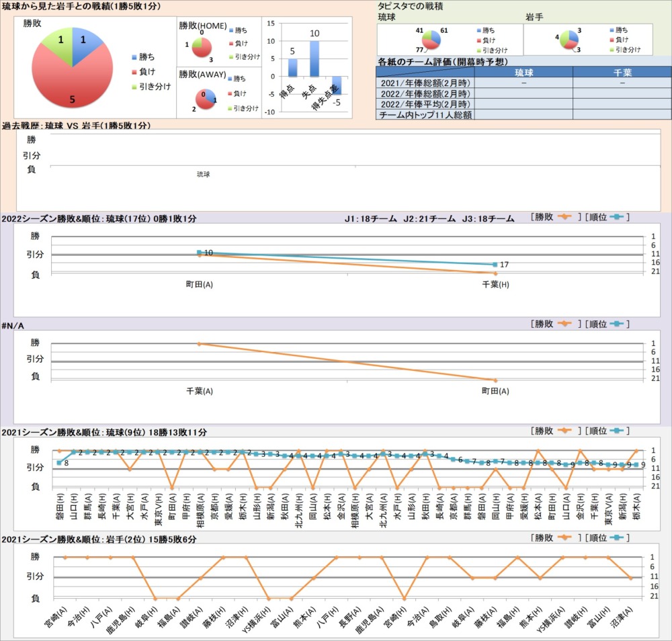Select the 2021シーズン琉球(9位) 18勝13敗11分 heading

(x=104, y=432)
